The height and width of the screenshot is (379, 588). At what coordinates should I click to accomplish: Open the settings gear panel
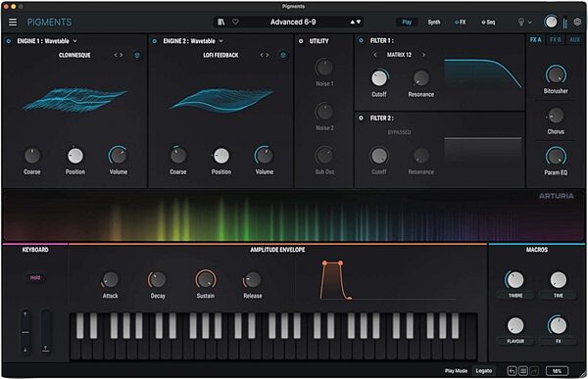(577, 23)
